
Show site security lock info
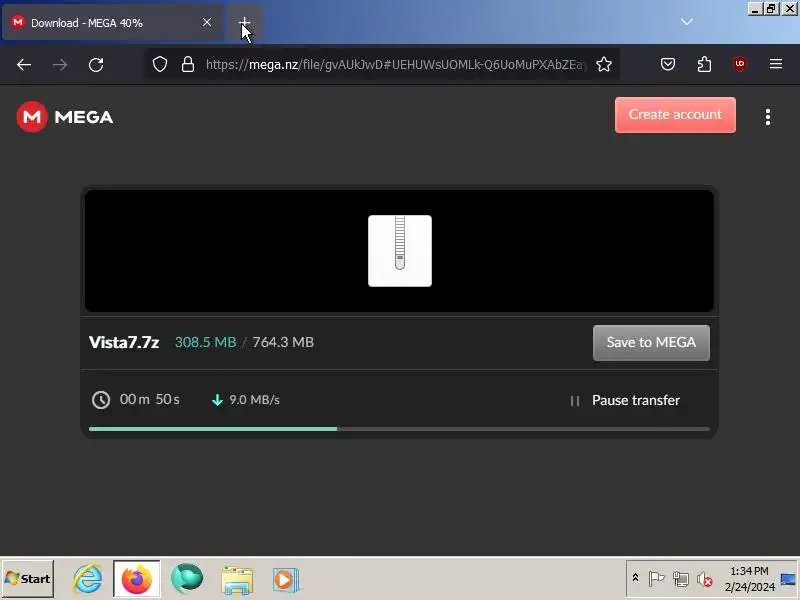(x=188, y=64)
